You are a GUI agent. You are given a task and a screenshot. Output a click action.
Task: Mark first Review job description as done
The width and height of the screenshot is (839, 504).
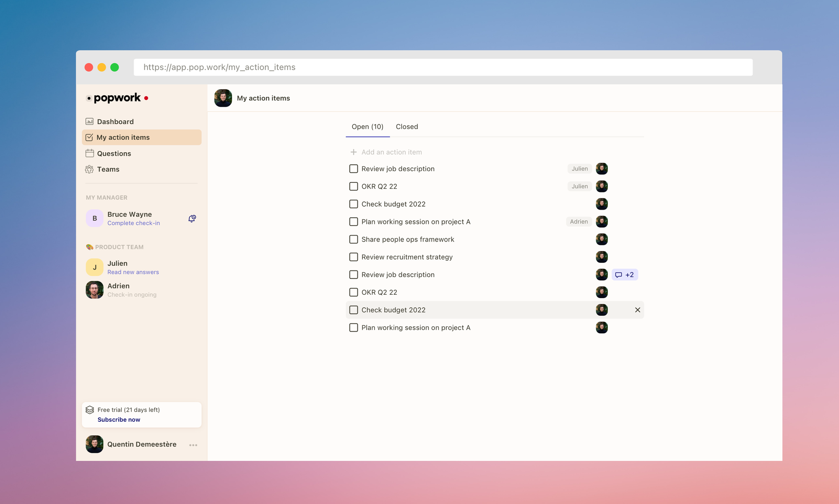(x=354, y=169)
